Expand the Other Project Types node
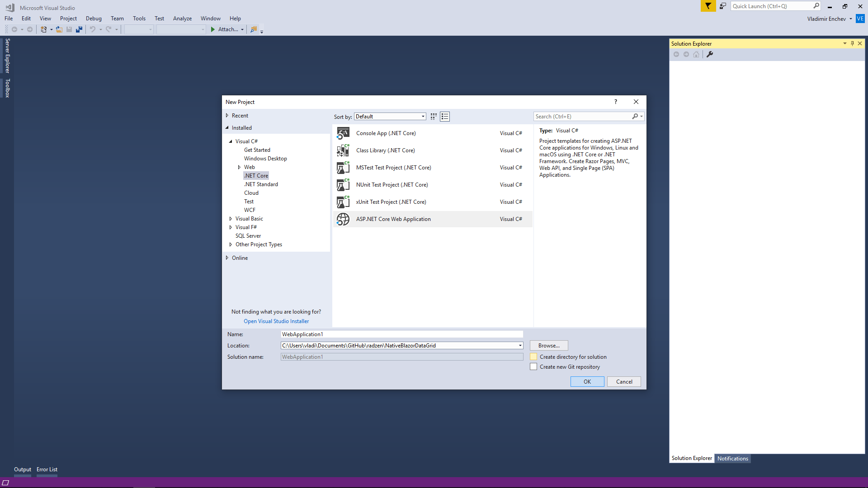868x488 pixels. 231,244
